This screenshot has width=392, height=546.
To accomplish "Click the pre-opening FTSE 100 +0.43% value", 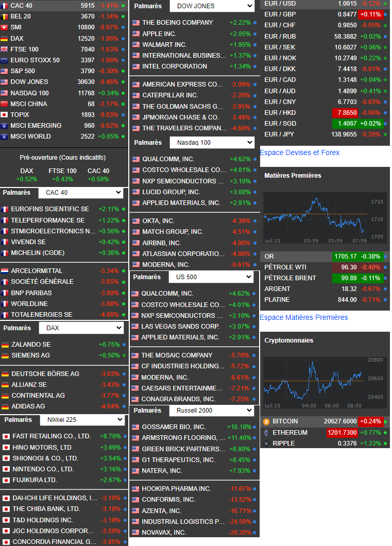I will tap(62, 179).
